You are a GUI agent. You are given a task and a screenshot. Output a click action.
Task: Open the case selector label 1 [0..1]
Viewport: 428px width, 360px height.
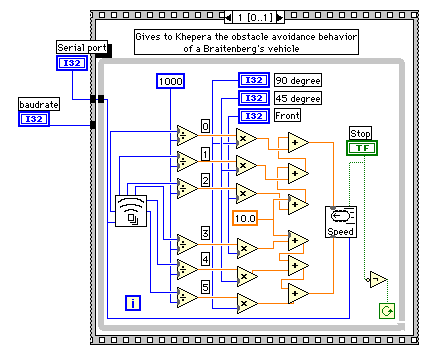(255, 17)
